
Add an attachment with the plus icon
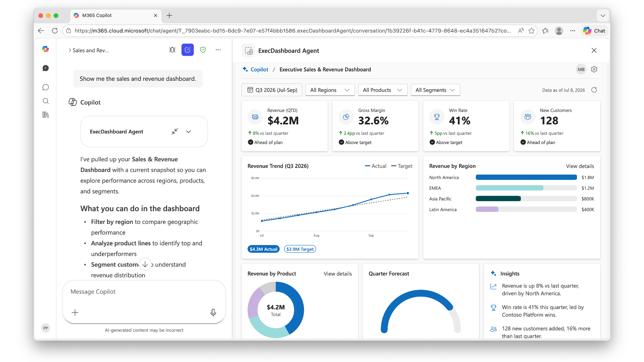[x=75, y=312]
